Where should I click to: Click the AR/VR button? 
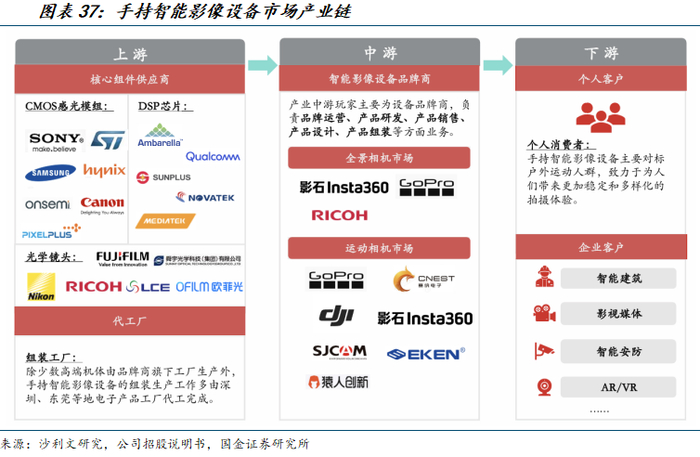tap(619, 387)
